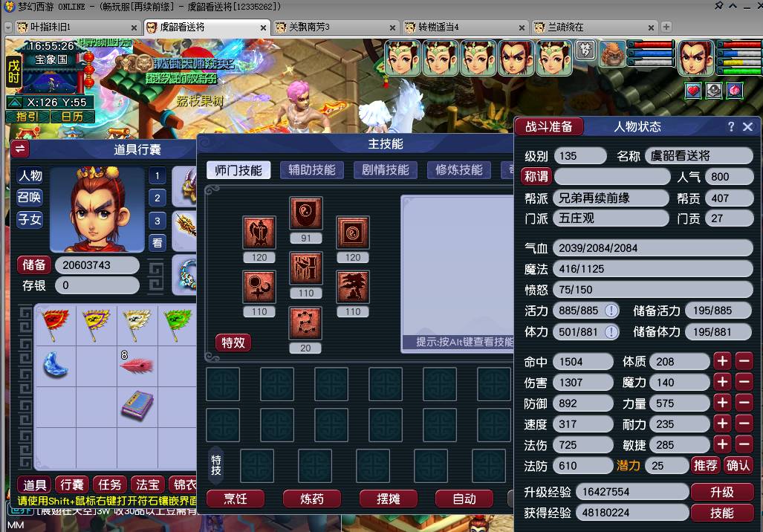Click the gray creature icon below the portrait

click(x=714, y=91)
